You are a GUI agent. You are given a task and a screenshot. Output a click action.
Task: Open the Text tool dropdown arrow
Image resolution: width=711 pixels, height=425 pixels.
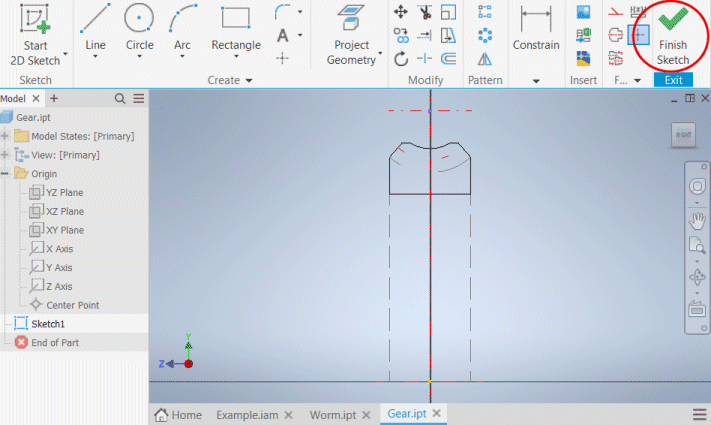click(x=300, y=35)
